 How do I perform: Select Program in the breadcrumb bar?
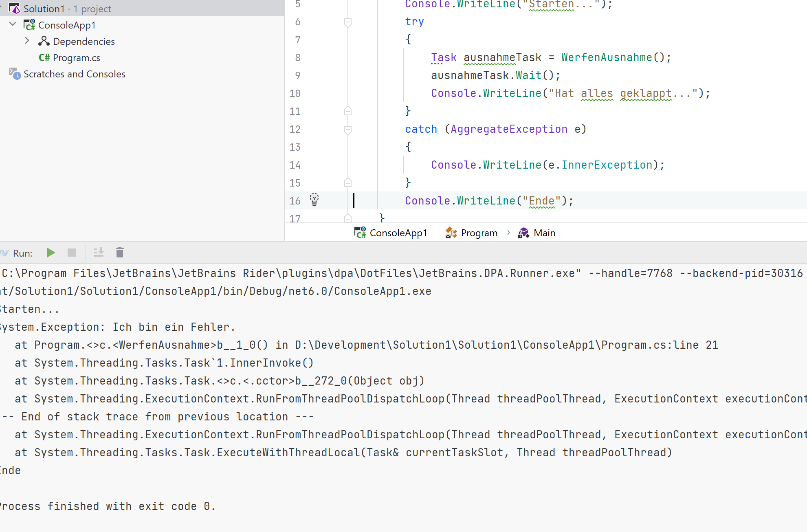[479, 233]
